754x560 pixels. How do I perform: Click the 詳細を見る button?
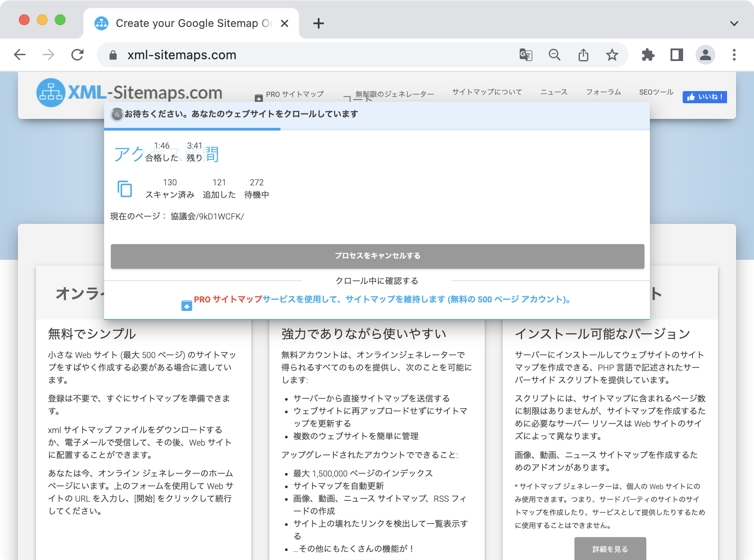coord(610,549)
